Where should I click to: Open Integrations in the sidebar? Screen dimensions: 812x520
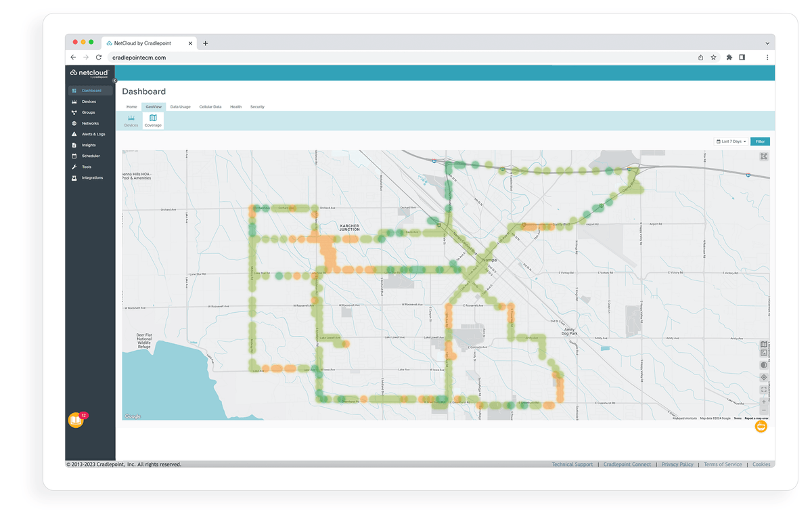pos(90,177)
